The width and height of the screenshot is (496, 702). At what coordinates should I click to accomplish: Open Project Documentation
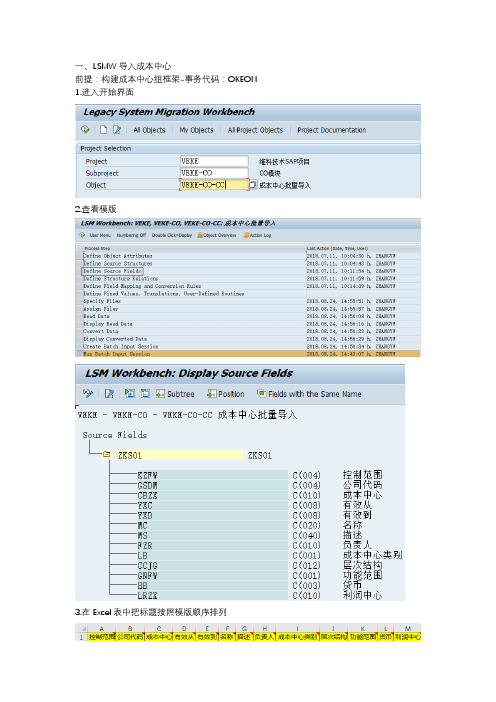[x=332, y=130]
